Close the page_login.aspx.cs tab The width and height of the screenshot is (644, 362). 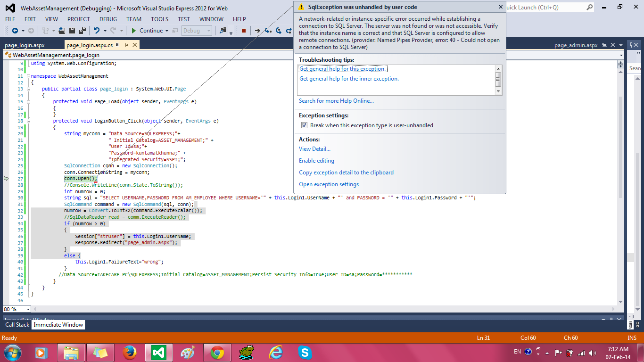[134, 45]
